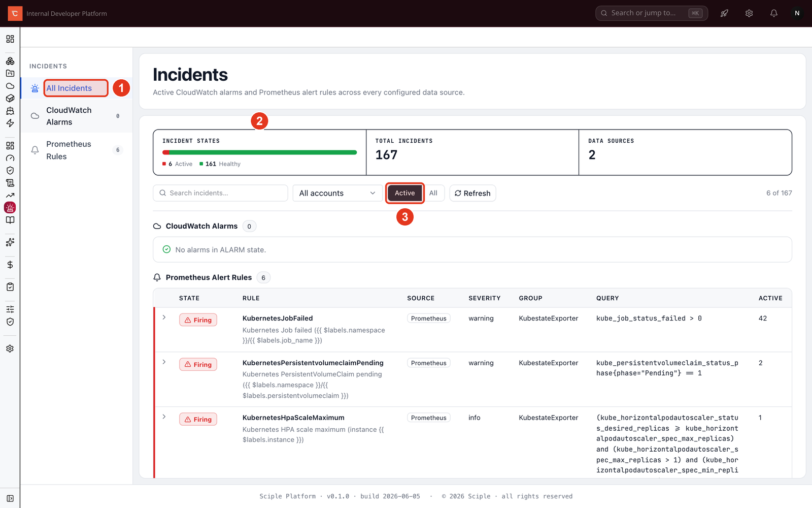Click the KubernetesHpaScaleMaximum rule name
Image resolution: width=812 pixels, height=508 pixels.
(293, 418)
